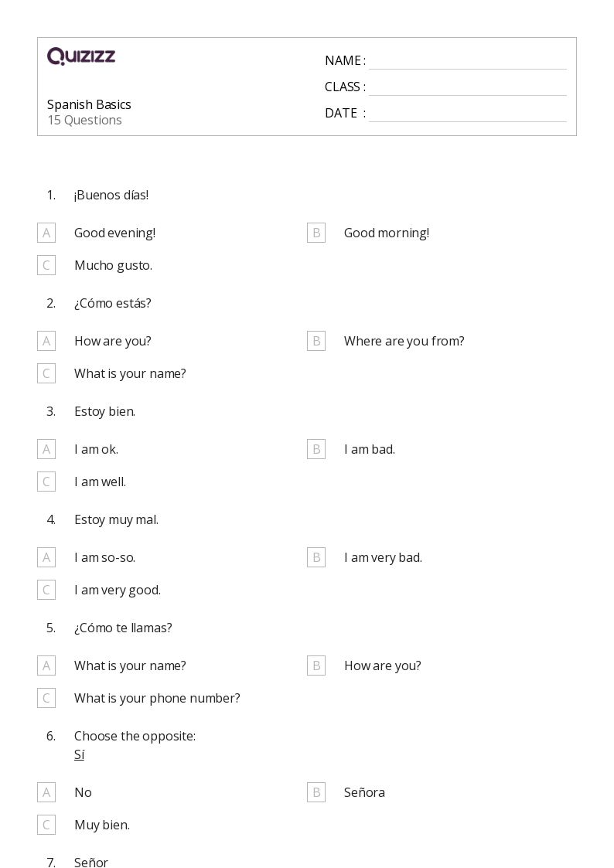The image size is (614, 868).
Task: Select box B for Señora
Action: (x=316, y=792)
